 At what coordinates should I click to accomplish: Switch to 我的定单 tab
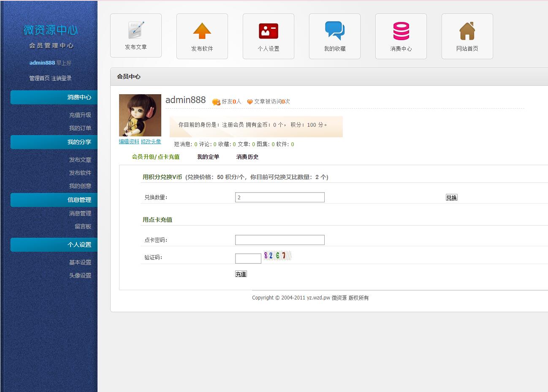[208, 157]
